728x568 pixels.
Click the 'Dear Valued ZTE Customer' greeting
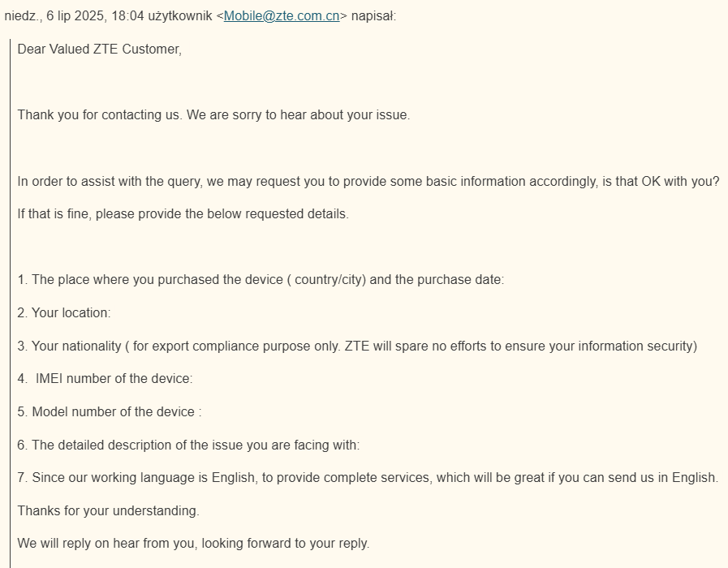click(99, 49)
